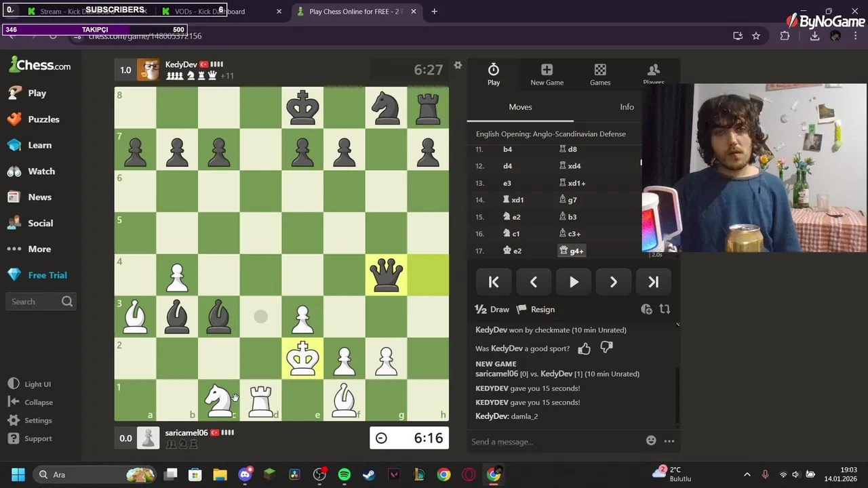The image size is (868, 488).
Task: Flip the board icon
Action: point(665,309)
